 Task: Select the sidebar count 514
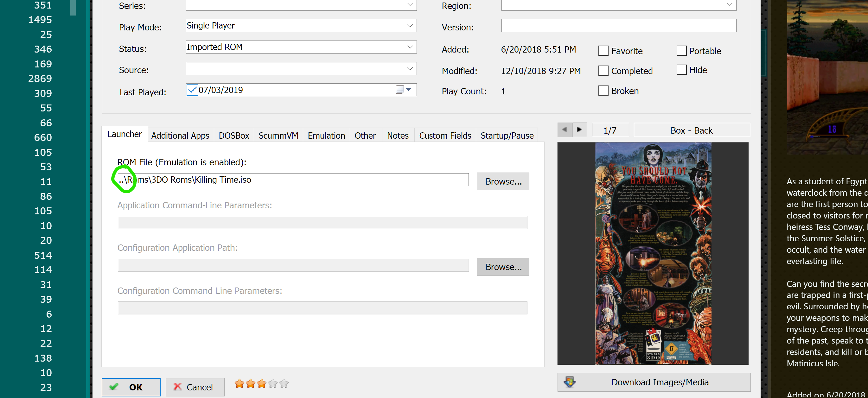[x=43, y=255]
